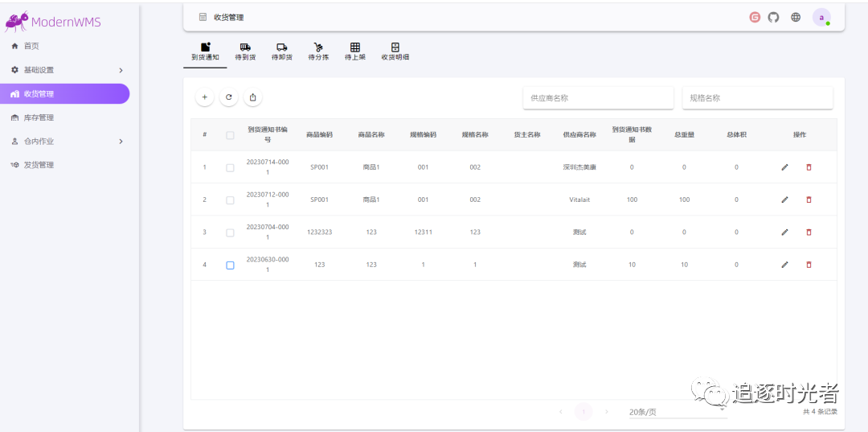Click the globe language icon
The height and width of the screenshot is (432, 868).
[796, 17]
